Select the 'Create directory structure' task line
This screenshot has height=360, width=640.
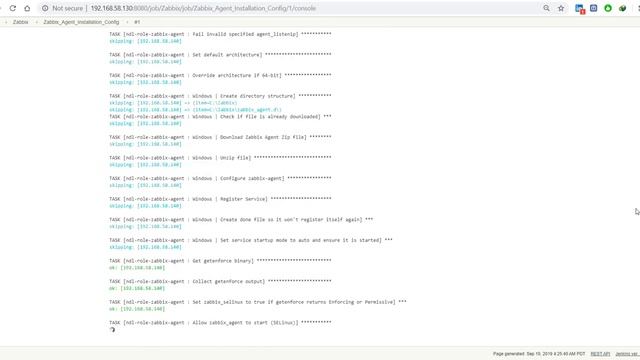pos(220,96)
